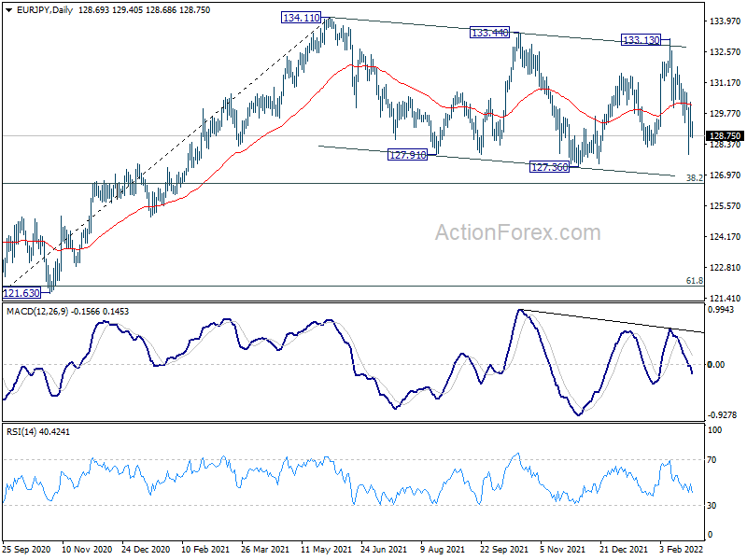
Task: Click the RSI(14) 40.4241 indicator label
Action: 37,432
